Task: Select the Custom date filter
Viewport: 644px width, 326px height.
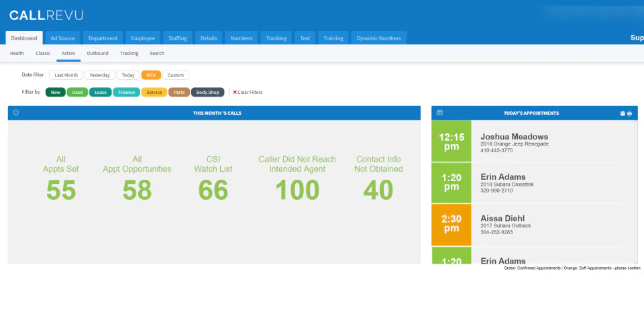Action: click(176, 75)
